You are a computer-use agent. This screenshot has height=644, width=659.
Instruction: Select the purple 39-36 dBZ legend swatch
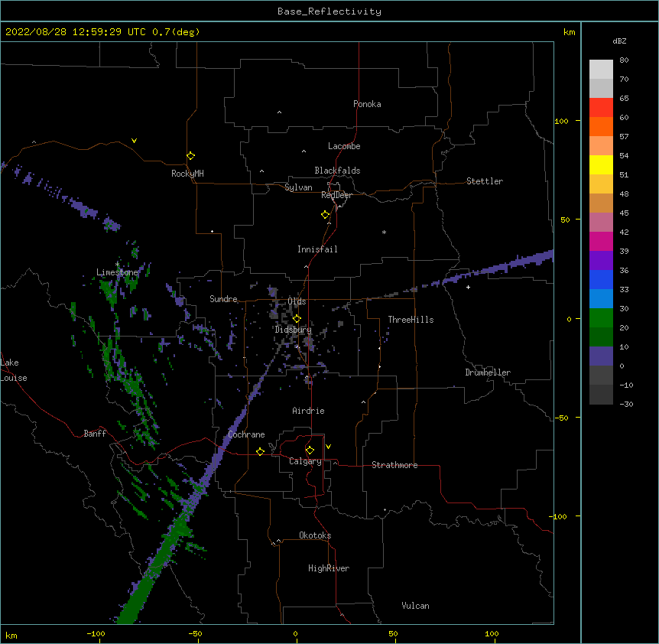point(601,261)
